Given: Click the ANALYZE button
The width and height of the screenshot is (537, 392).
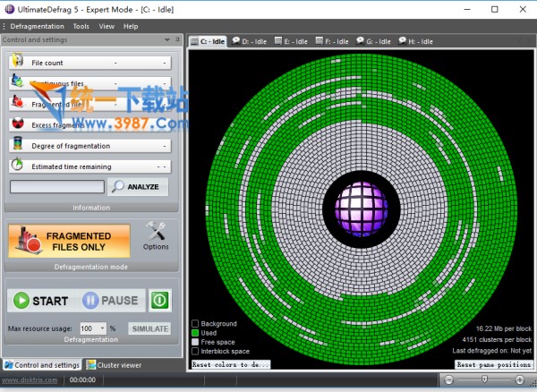Looking at the screenshot, I should (138, 187).
